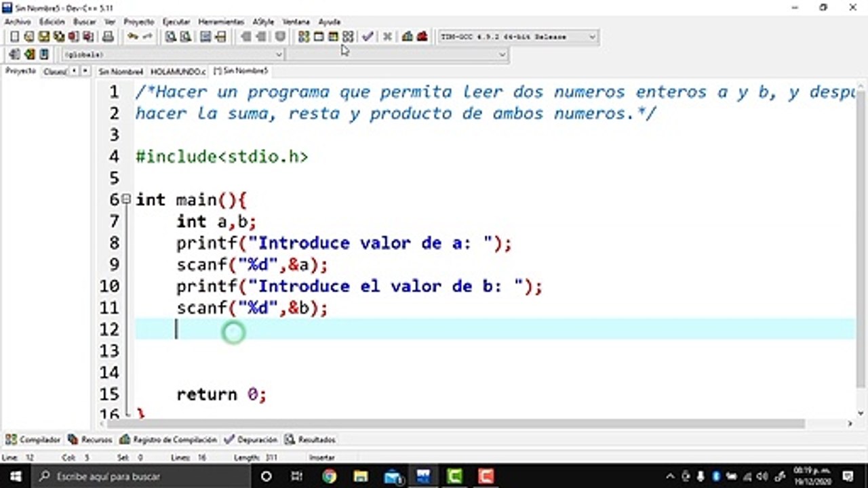The height and width of the screenshot is (488, 868).
Task: Open the TDM-GCC 4.9.2 compiler dropdown
Action: (x=591, y=37)
